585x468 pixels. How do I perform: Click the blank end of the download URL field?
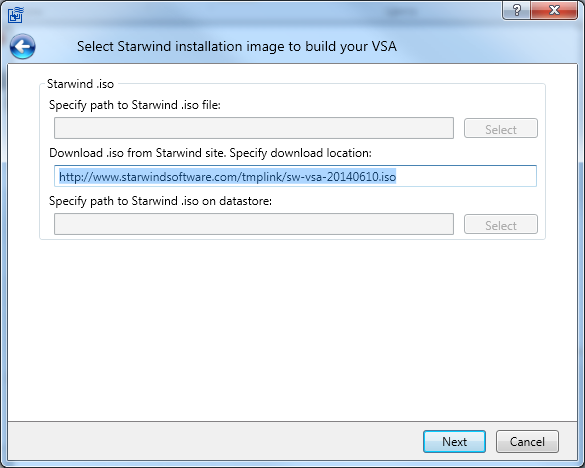pyautogui.click(x=466, y=176)
